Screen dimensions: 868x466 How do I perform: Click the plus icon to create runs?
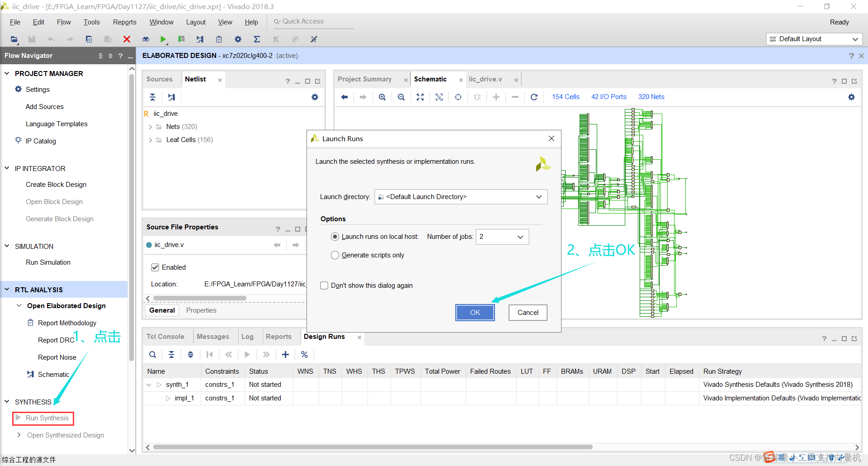point(285,355)
